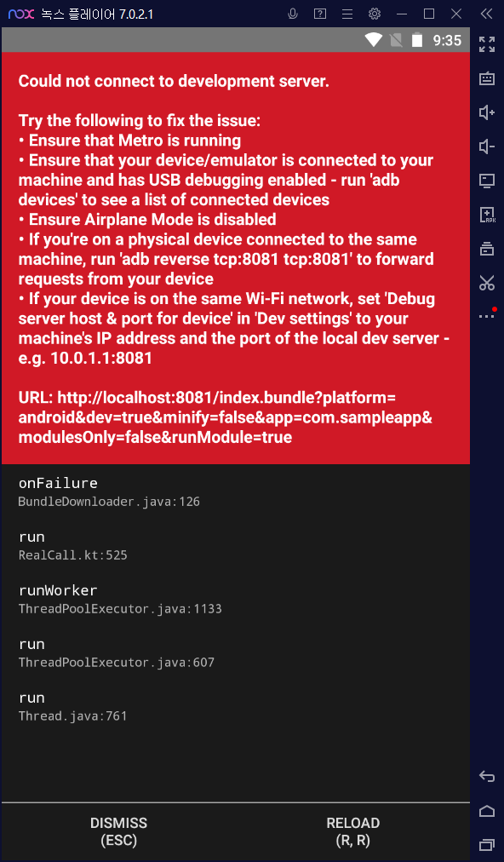Viewport: 504px width, 862px height.
Task: Collapse the sidebar using double chevron arrows
Action: [x=486, y=14]
